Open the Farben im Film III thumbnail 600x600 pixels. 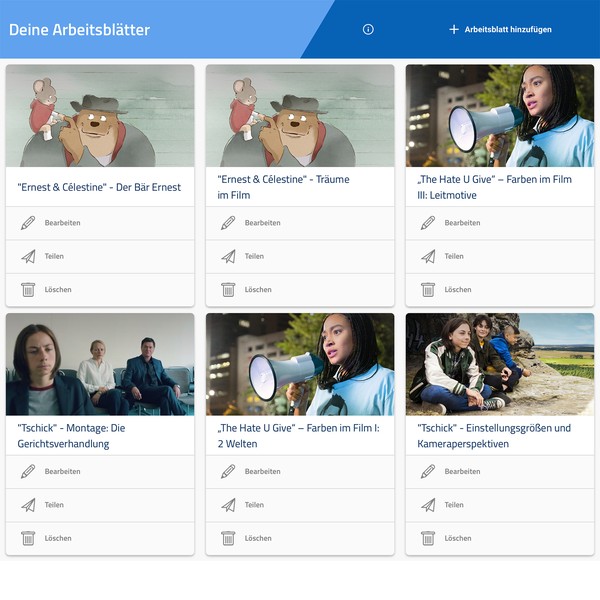pyautogui.click(x=500, y=116)
